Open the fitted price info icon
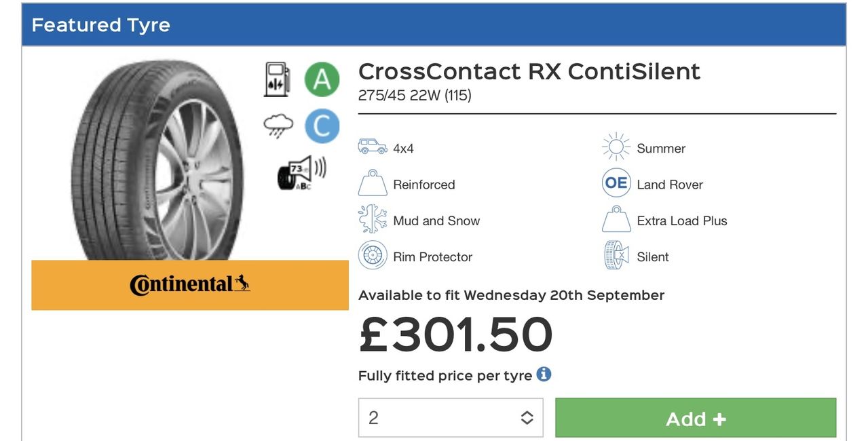868x441 pixels. tap(544, 374)
